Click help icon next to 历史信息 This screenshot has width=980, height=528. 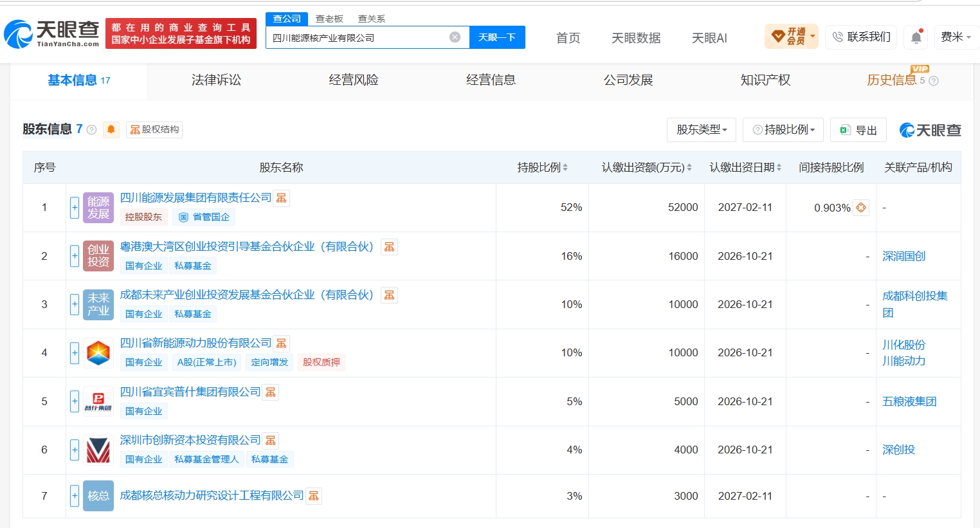(x=934, y=81)
